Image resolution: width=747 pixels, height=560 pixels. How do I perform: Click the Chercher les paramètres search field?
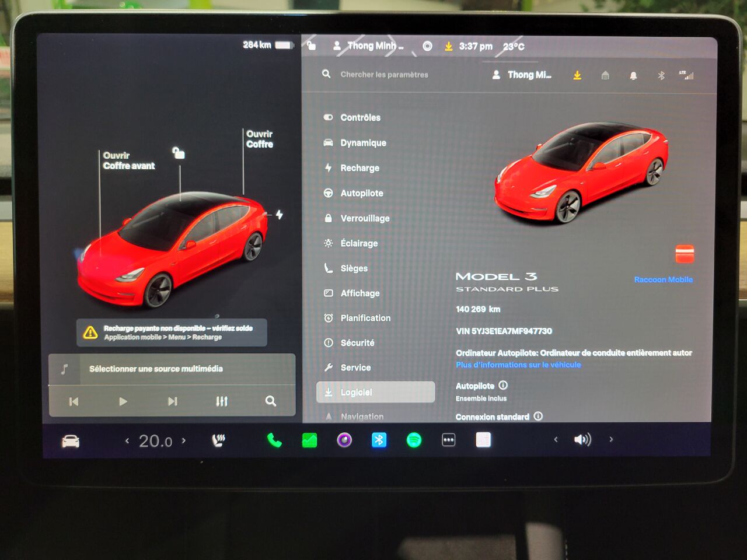[x=384, y=75]
